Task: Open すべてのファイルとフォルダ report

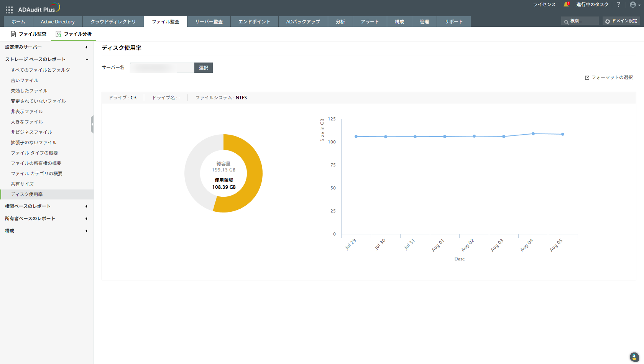Action: 41,70
